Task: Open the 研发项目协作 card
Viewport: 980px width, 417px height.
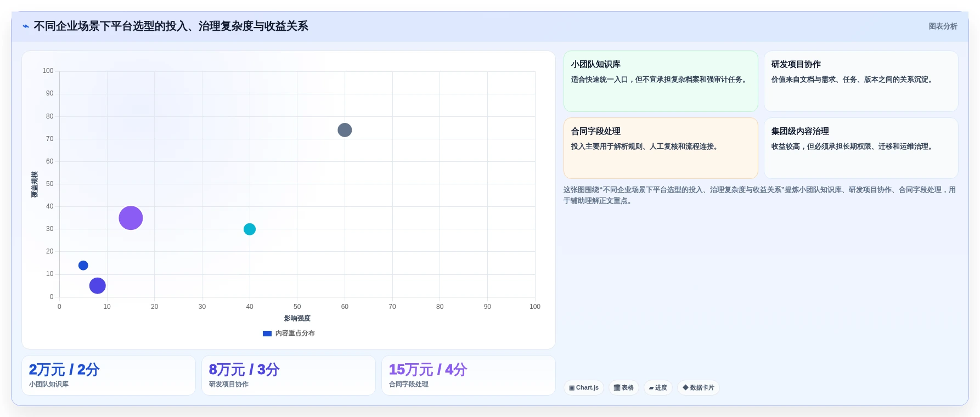Action: click(x=861, y=81)
